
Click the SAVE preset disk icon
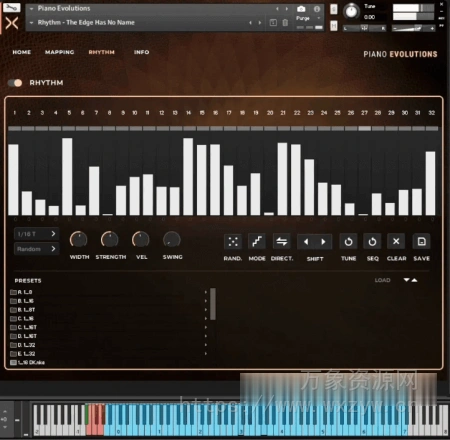tap(421, 242)
